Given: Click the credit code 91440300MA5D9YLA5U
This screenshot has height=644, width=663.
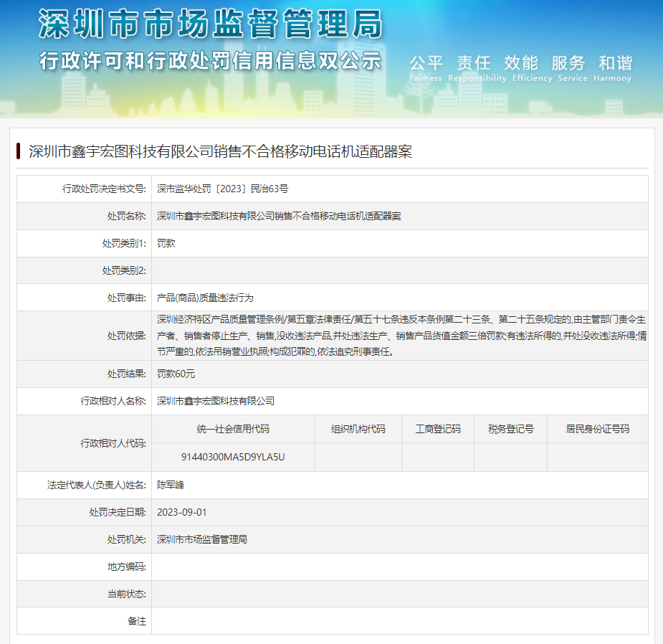Looking at the screenshot, I should (x=233, y=457).
